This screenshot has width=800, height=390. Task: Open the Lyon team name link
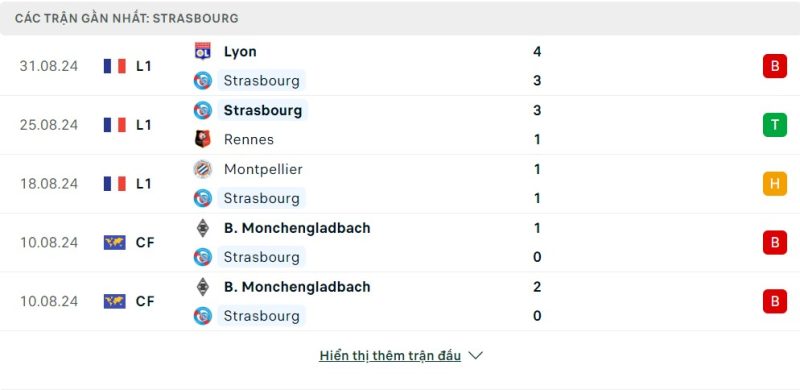(x=240, y=52)
